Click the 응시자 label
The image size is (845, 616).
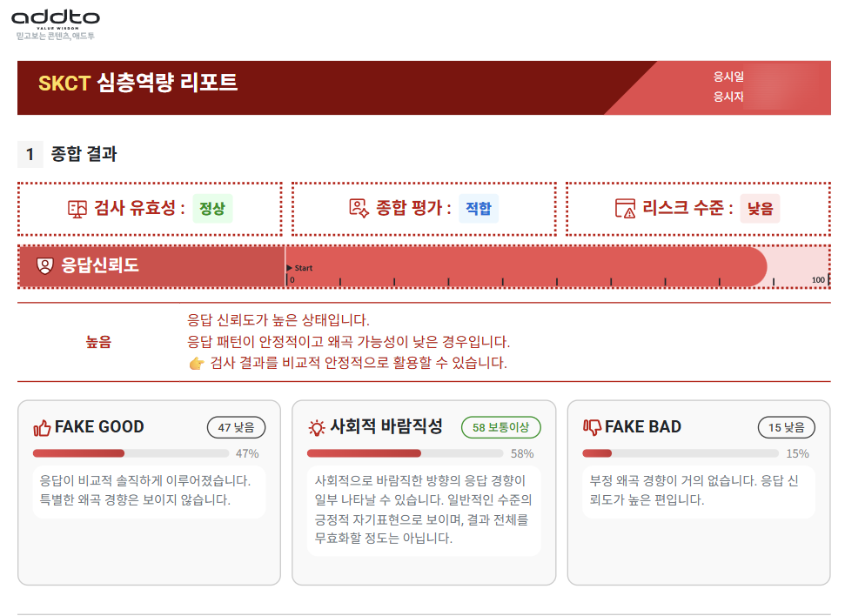[x=728, y=97]
